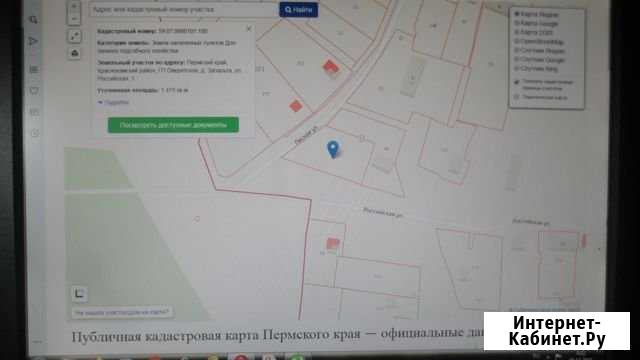640x360 pixels.
Task: Open Посмотреть доступные документы green button
Action: (173, 125)
